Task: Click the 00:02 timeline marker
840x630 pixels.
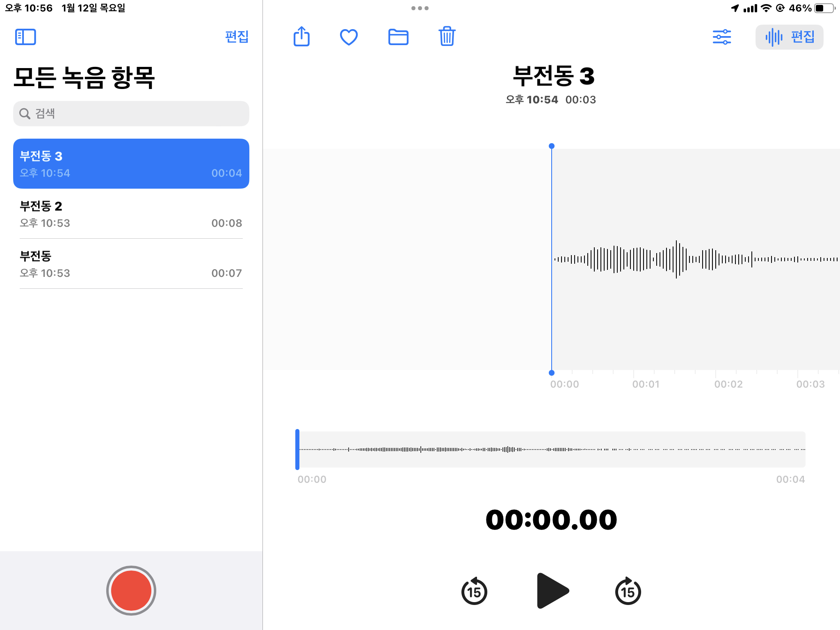Action: pos(728,384)
